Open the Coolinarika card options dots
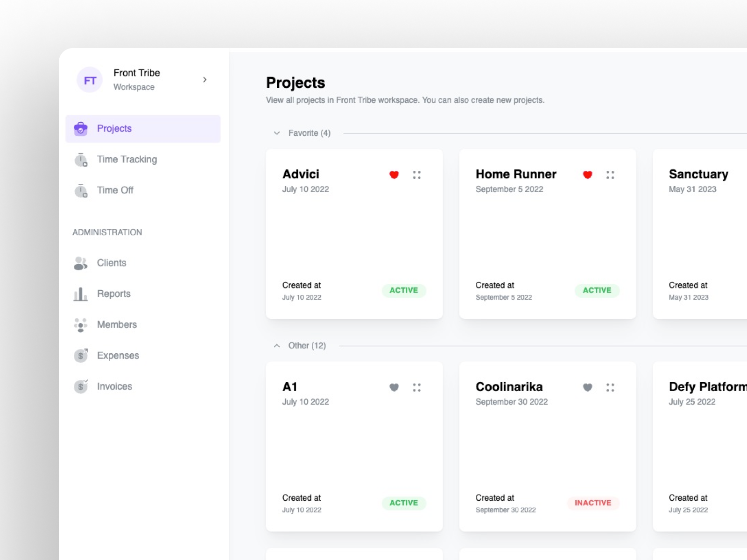Viewport: 747px width, 560px height. [610, 387]
